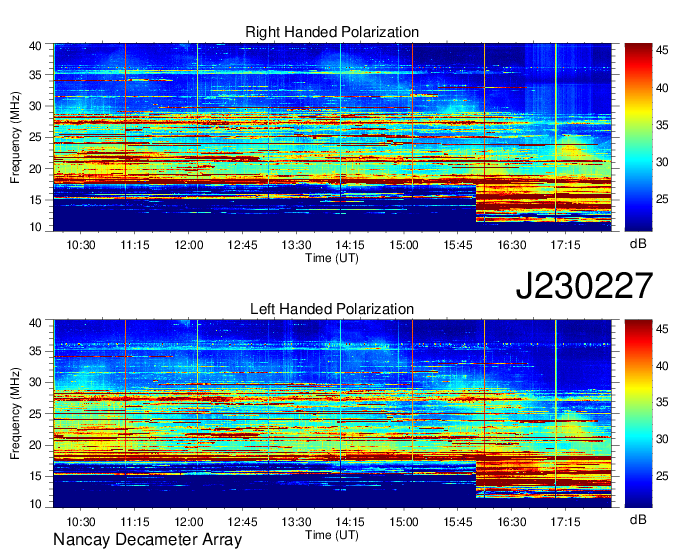Screen dimensions: 680x552
Task: Click the "Time (UT)" label under bottom plot
Action: pyautogui.click(x=332, y=535)
